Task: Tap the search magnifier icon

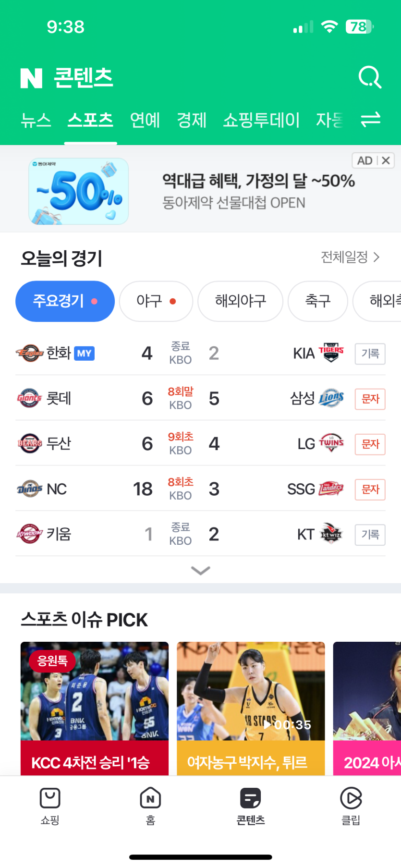Action: pyautogui.click(x=370, y=77)
